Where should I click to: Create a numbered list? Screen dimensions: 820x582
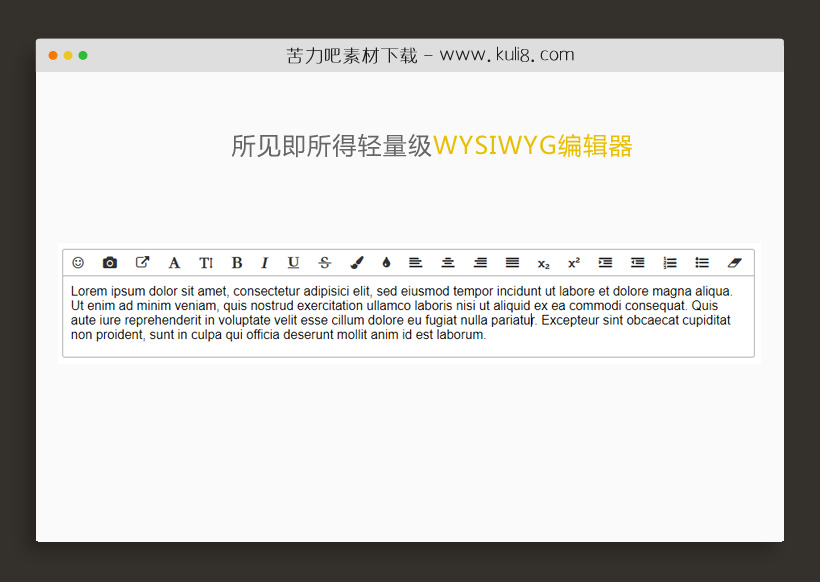click(x=669, y=262)
